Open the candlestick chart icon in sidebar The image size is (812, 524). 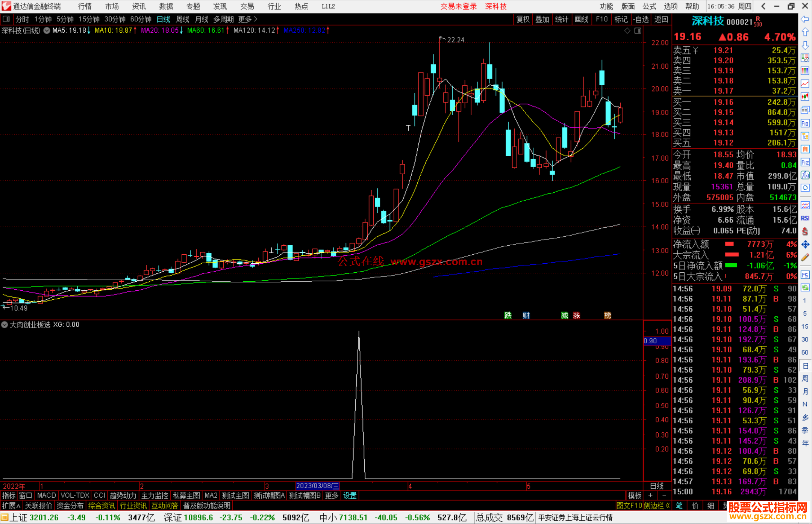(805, 97)
